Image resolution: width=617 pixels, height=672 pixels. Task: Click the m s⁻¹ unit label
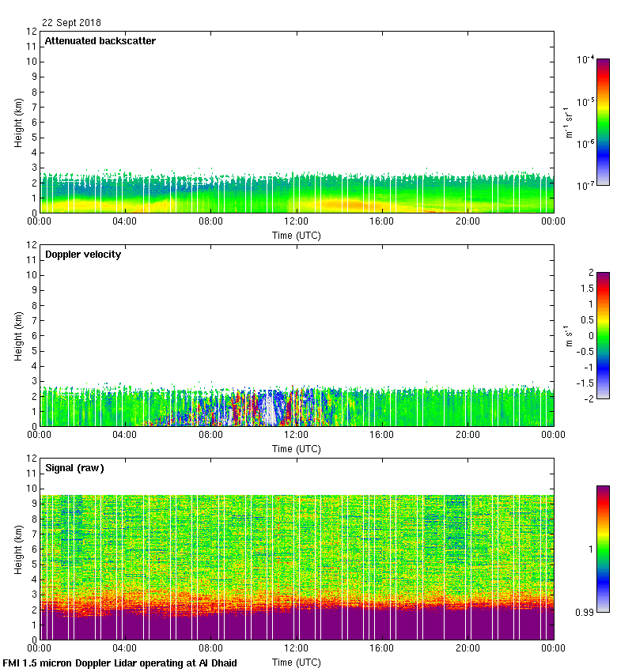[567, 336]
